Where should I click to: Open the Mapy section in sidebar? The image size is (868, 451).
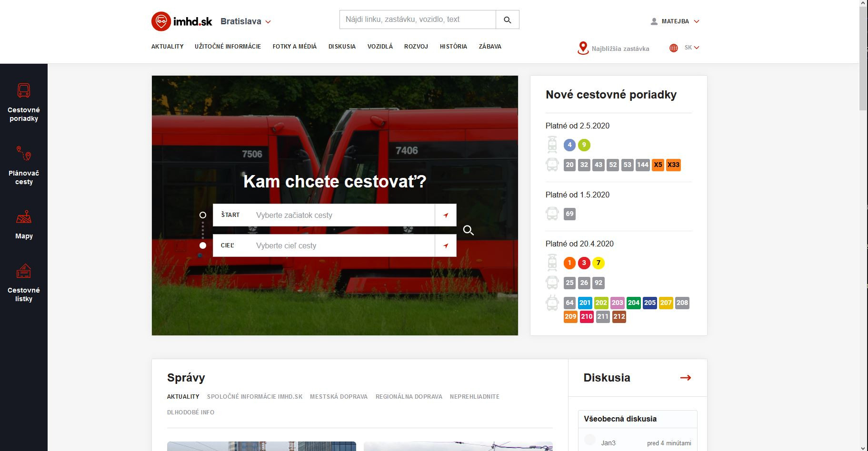24,225
